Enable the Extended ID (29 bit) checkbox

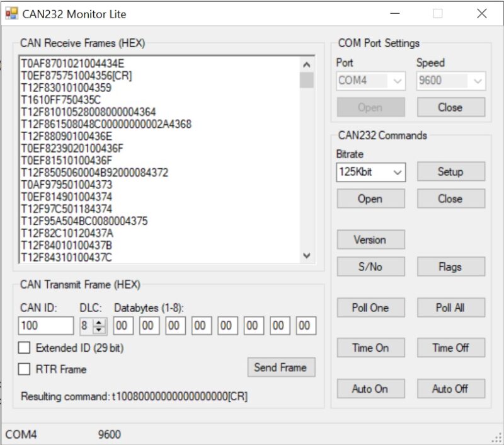(x=25, y=348)
